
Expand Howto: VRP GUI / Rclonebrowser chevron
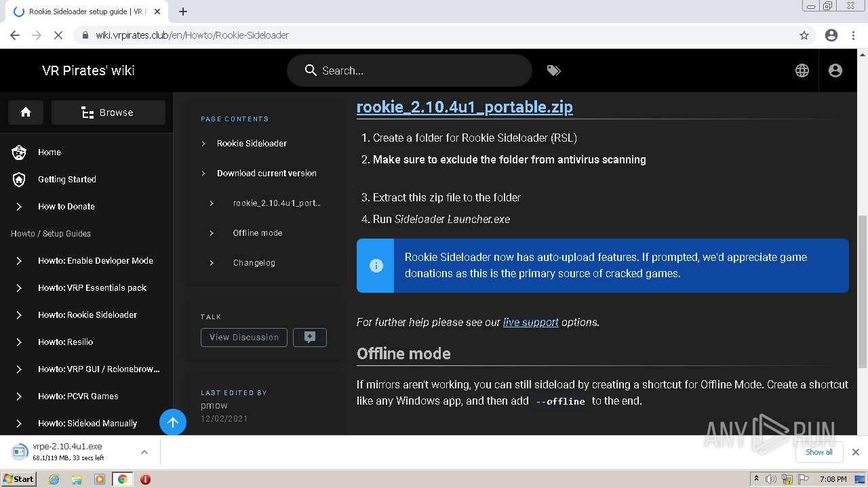click(x=19, y=369)
